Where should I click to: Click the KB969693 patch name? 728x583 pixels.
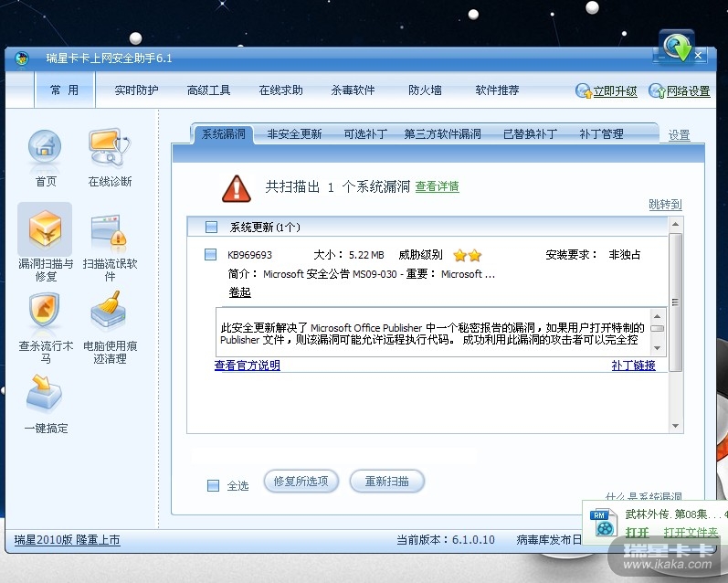[x=249, y=255]
